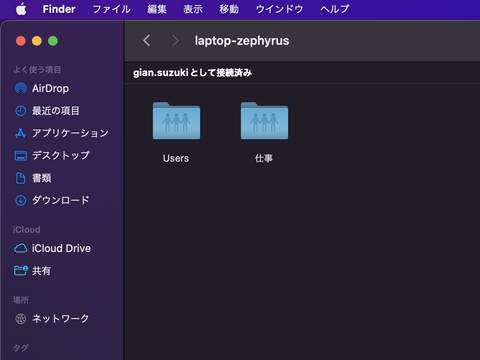Open the 編集 menu
Viewport: 480px width, 360px height.
[157, 9]
